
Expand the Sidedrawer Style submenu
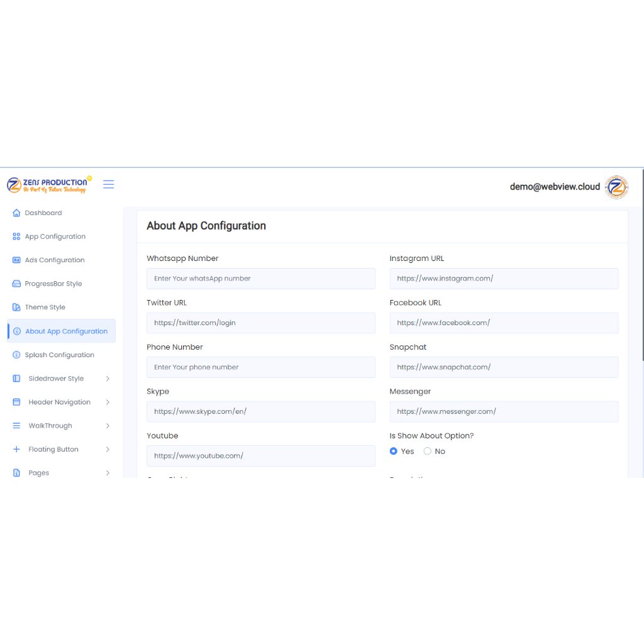tap(108, 379)
